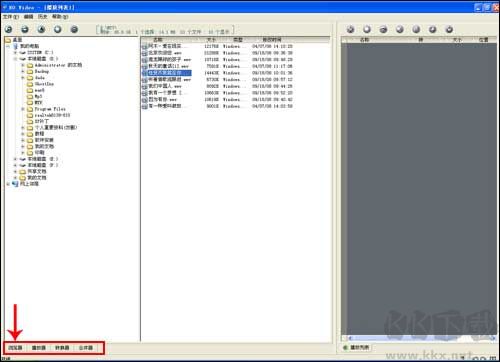Click the white circle icon in the playlist toolbar
This screenshot has width=500, height=362.
click(367, 29)
